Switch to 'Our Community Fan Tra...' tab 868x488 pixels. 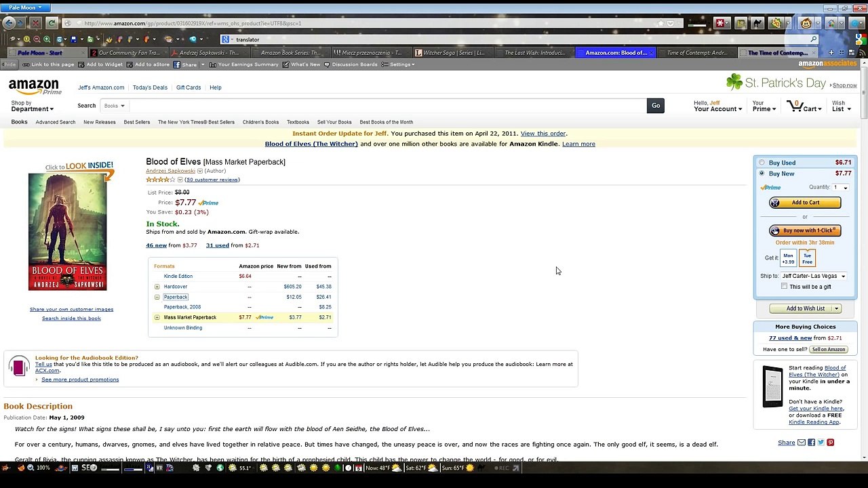[127, 53]
